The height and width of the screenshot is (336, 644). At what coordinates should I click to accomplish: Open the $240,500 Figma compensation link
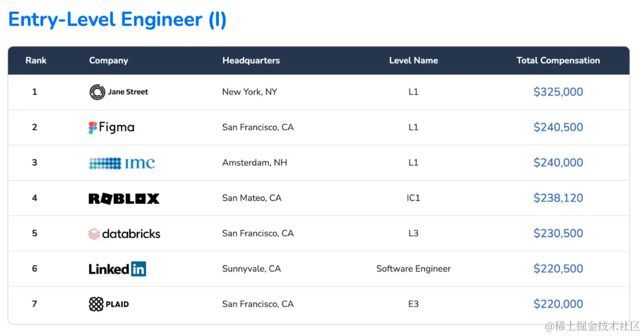click(558, 127)
